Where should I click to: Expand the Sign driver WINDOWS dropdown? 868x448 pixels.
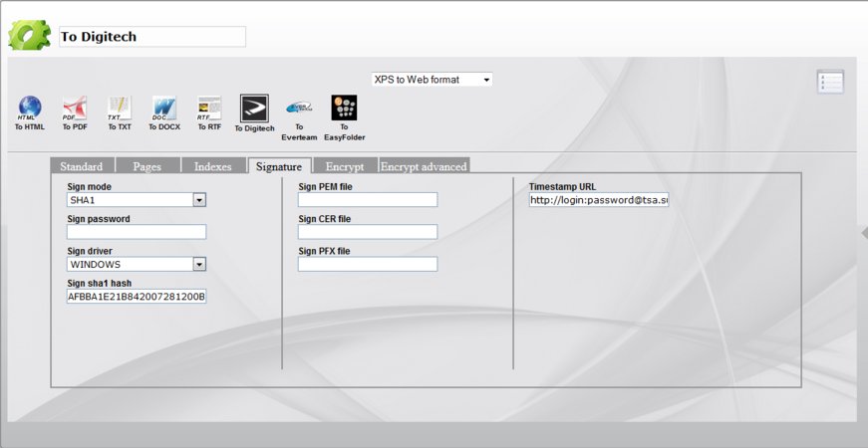tap(199, 265)
